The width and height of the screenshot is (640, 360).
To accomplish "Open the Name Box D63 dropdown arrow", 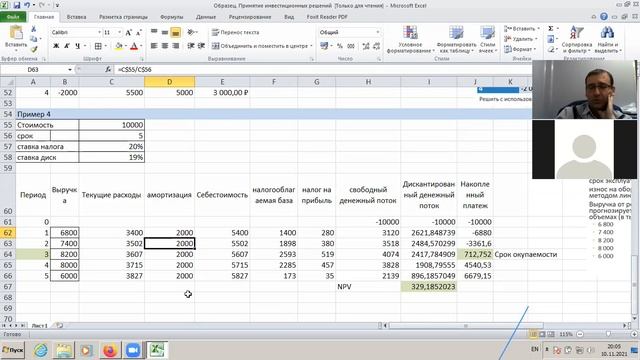I will 70,70.
